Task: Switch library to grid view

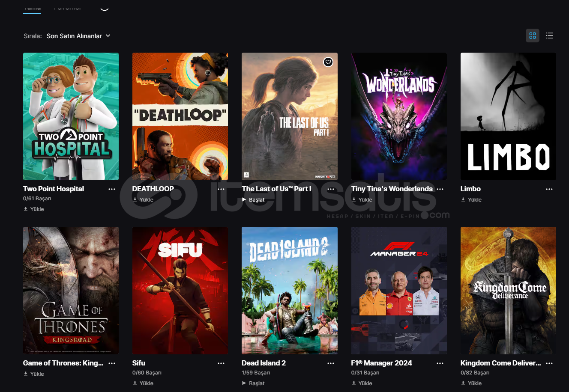Action: click(533, 36)
